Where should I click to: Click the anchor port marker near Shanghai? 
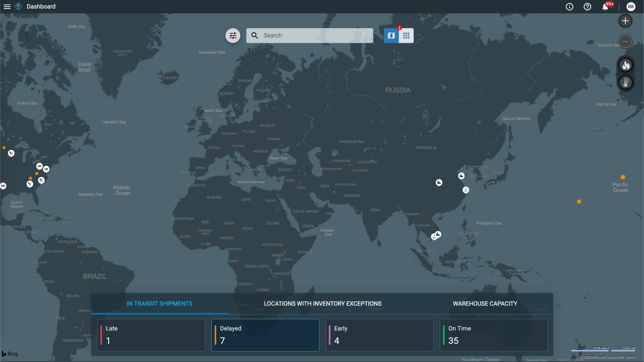(x=466, y=190)
